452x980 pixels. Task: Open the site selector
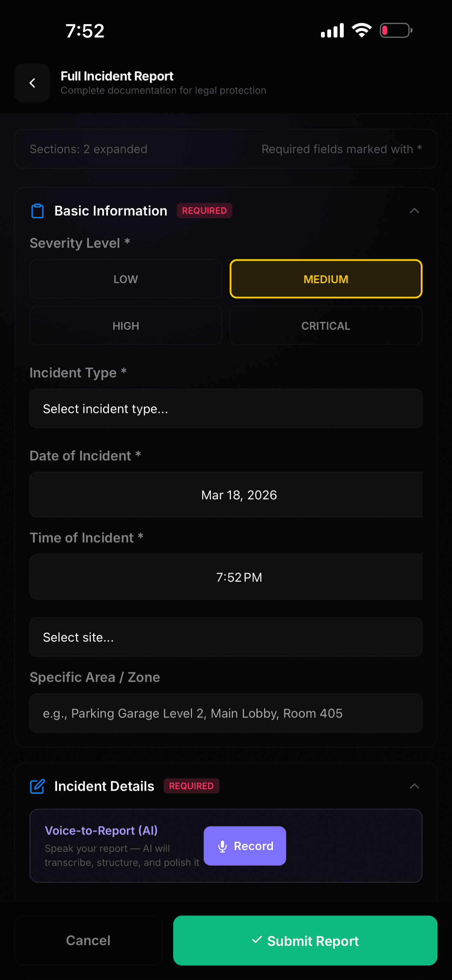click(x=226, y=637)
